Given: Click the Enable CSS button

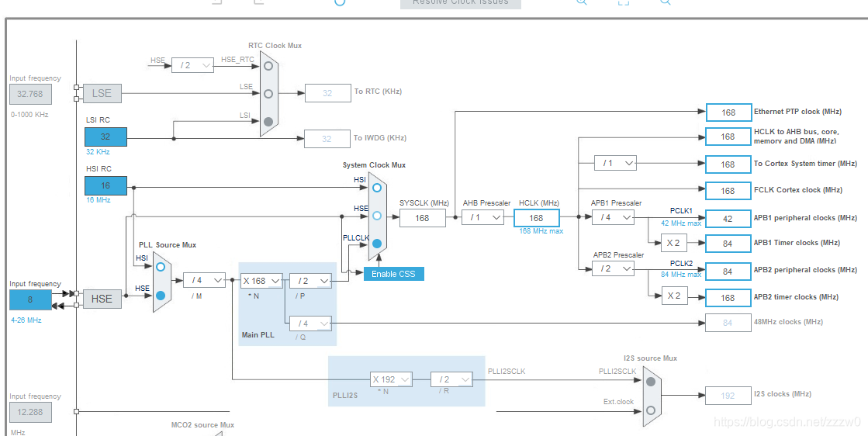Looking at the screenshot, I should (x=393, y=274).
